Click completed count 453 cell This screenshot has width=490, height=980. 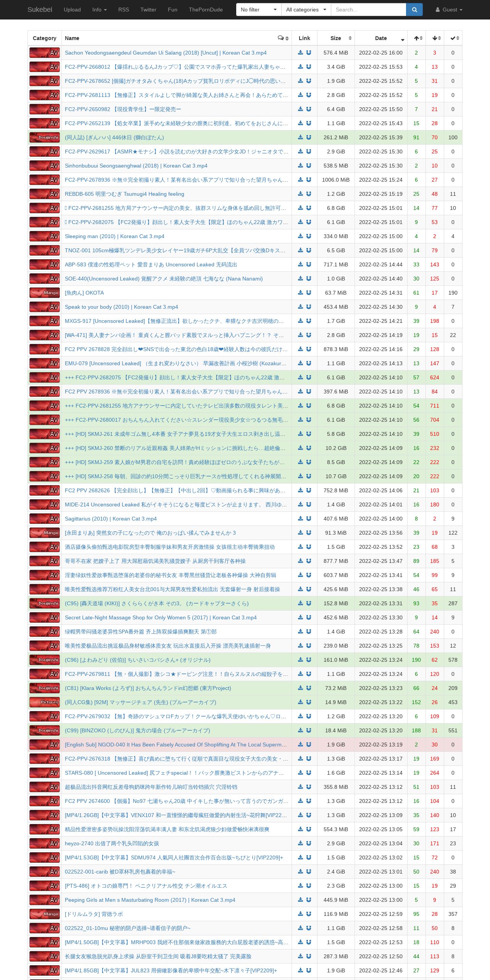click(453, 702)
